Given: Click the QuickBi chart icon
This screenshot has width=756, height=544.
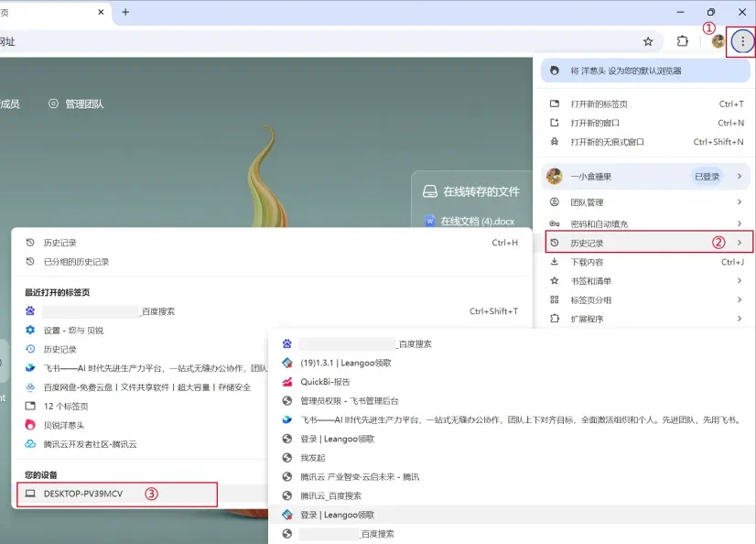Looking at the screenshot, I should click(287, 382).
